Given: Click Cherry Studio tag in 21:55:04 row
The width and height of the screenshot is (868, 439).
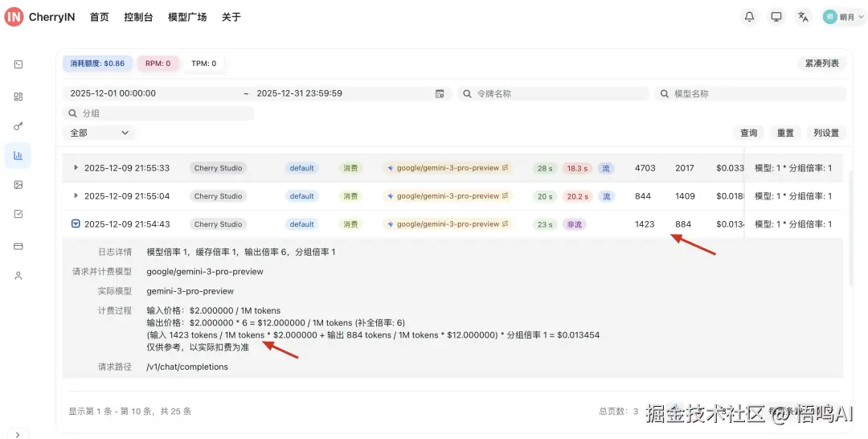Looking at the screenshot, I should pos(218,196).
